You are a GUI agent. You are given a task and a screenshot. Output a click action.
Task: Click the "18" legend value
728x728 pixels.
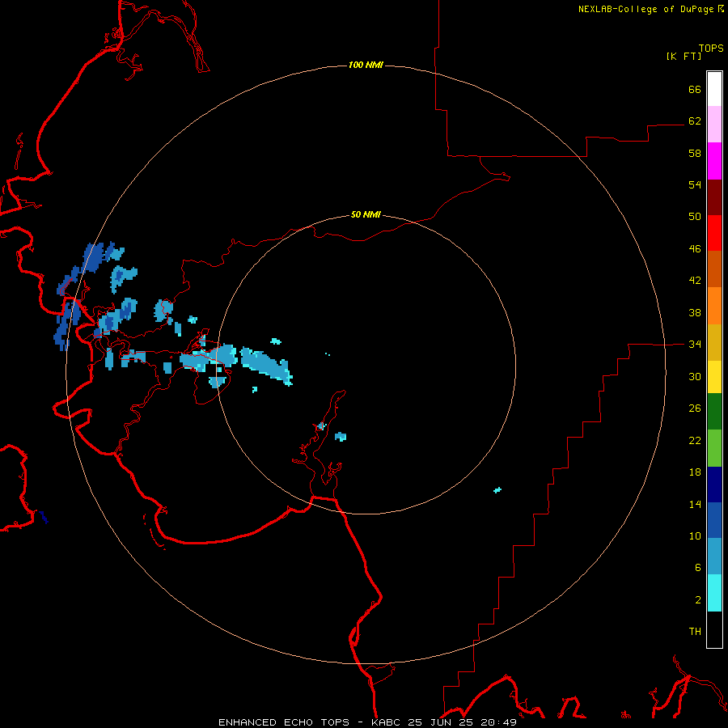[695, 472]
